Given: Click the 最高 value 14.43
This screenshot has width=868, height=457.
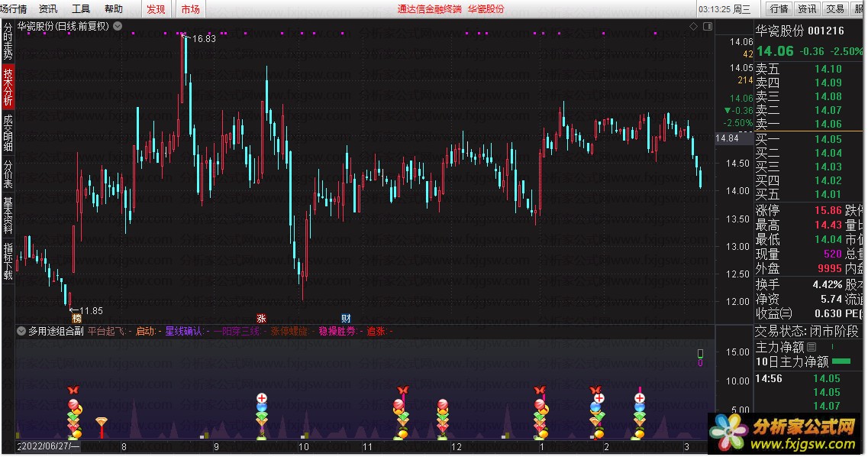Looking at the screenshot, I should (828, 225).
